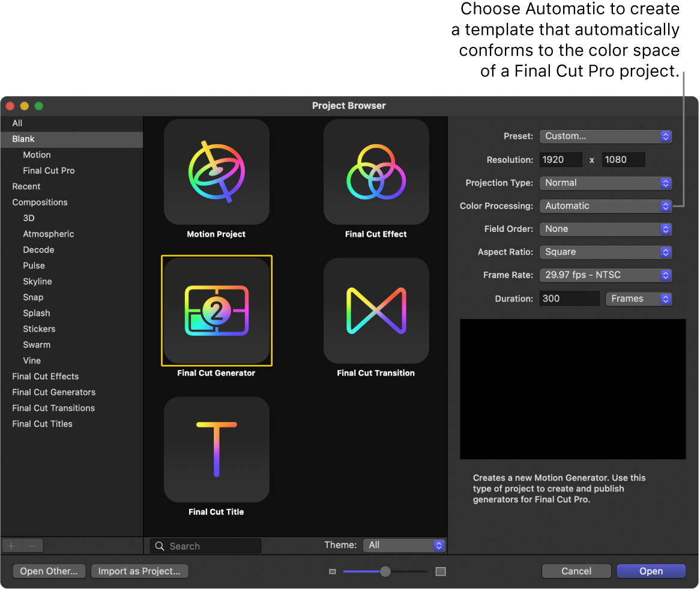Select the Final Cut Effect icon
The height and width of the screenshot is (590, 700).
click(x=376, y=172)
